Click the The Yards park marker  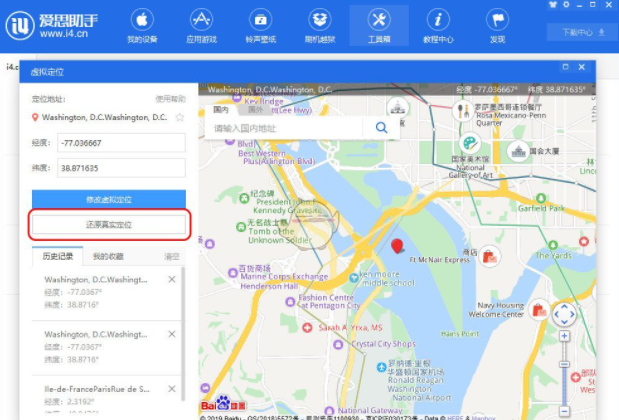[553, 246]
